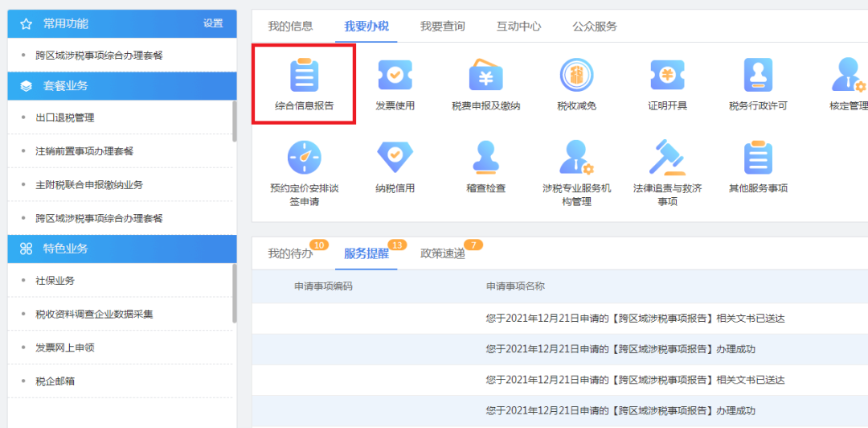The width and height of the screenshot is (868, 428).
Task: Switch to the 我的信息 tab
Action: coord(290,26)
